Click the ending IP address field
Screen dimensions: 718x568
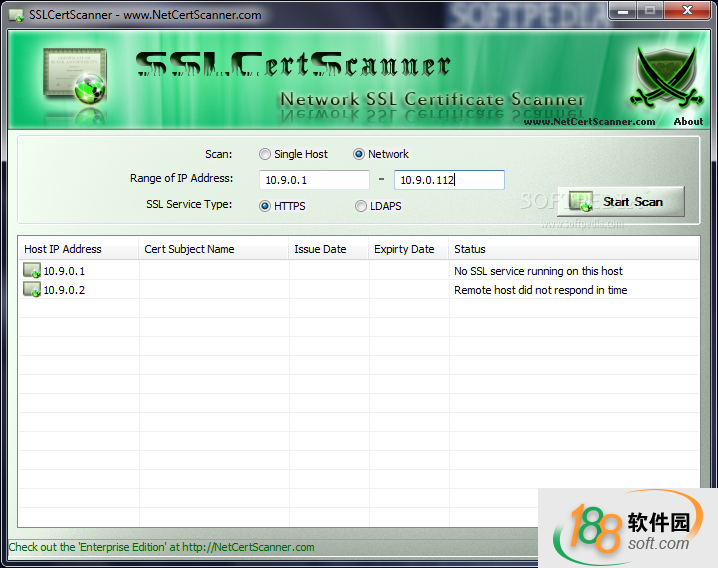tap(448, 180)
